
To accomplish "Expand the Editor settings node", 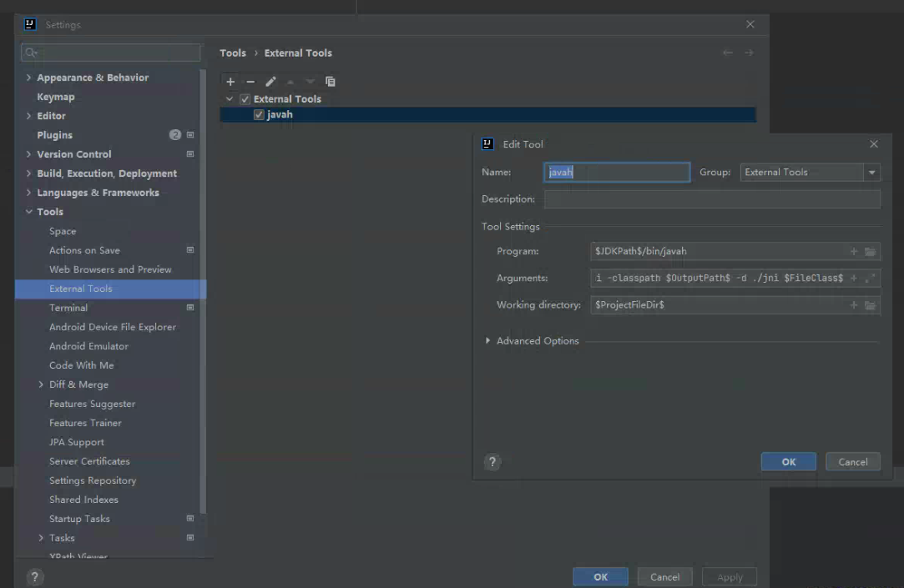I will pyautogui.click(x=28, y=116).
